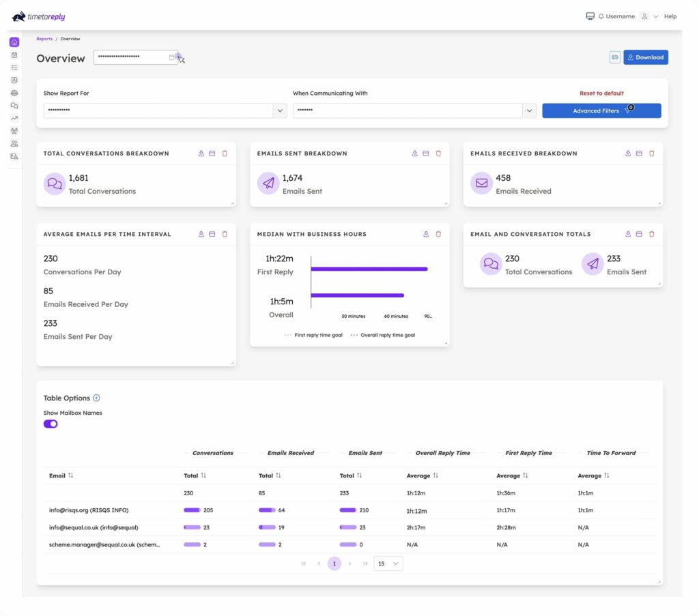The height and width of the screenshot is (616, 699).
Task: Export the Emails Sent Breakdown widget
Action: (414, 153)
